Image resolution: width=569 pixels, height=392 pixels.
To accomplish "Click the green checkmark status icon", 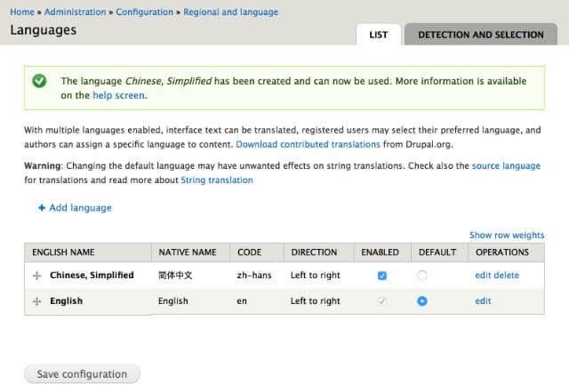I will [x=39, y=81].
